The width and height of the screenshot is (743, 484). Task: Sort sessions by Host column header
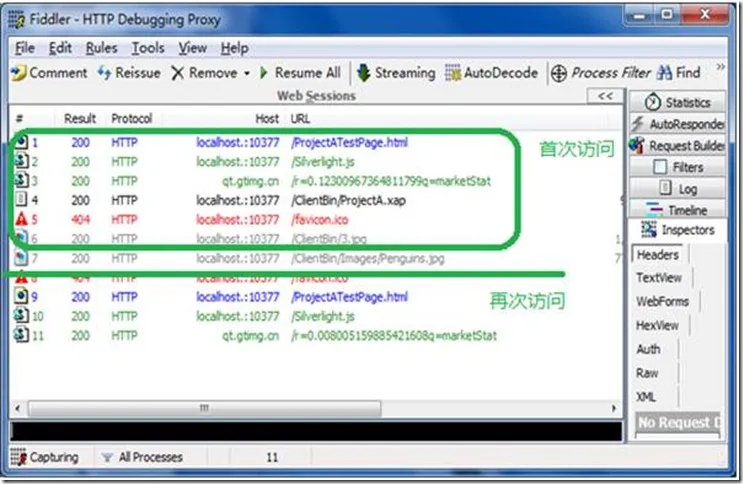(x=267, y=119)
